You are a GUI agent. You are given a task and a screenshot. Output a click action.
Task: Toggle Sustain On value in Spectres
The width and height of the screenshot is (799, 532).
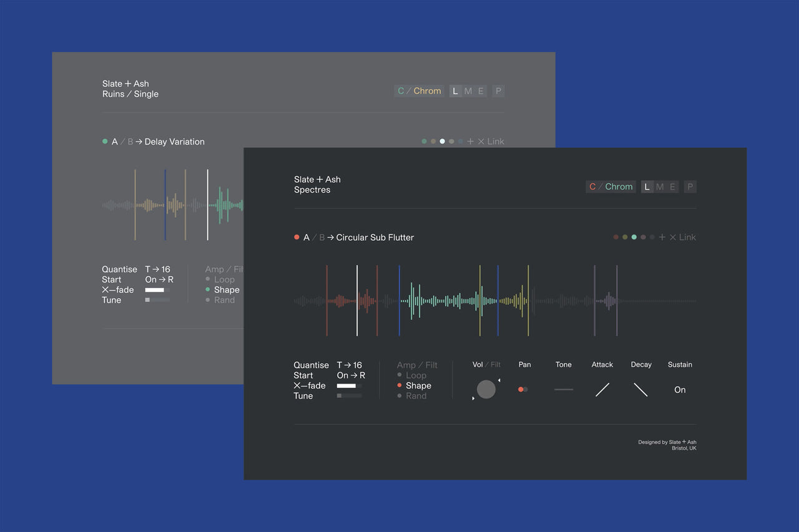click(x=680, y=390)
